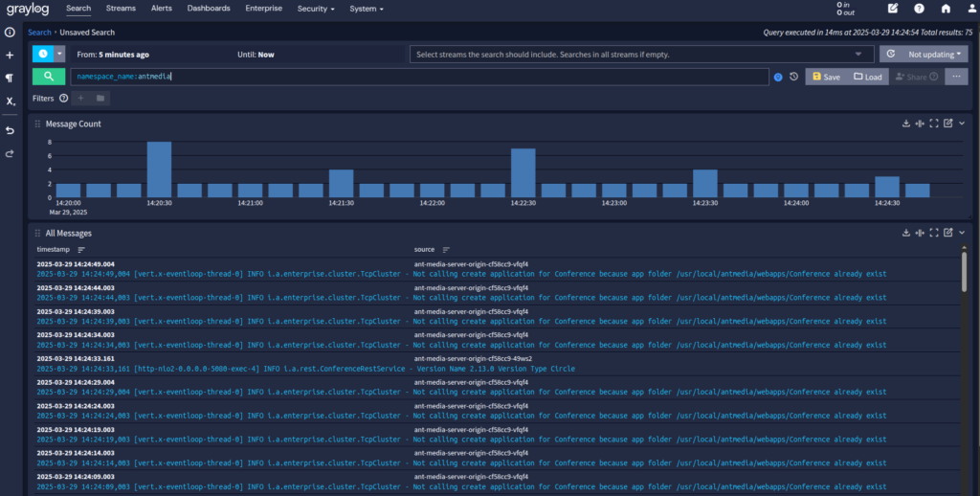980x496 pixels.
Task: Open the Streams page
Action: coord(121,8)
